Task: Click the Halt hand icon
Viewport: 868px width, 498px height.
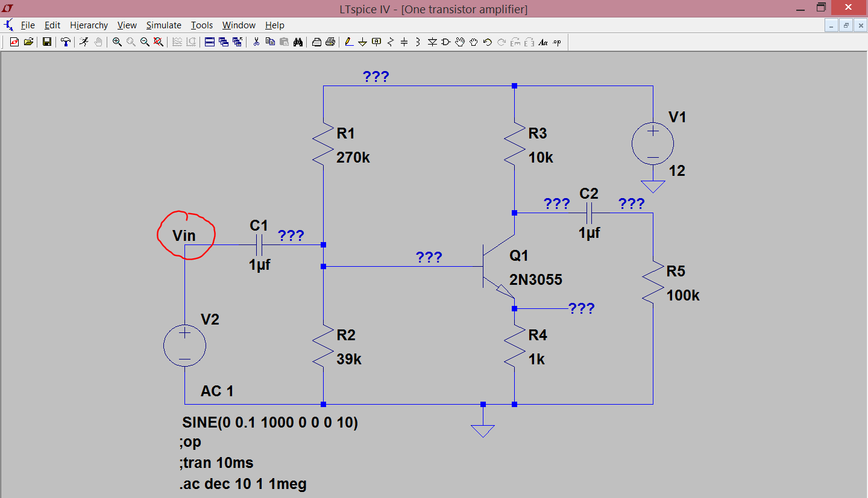Action: 98,42
